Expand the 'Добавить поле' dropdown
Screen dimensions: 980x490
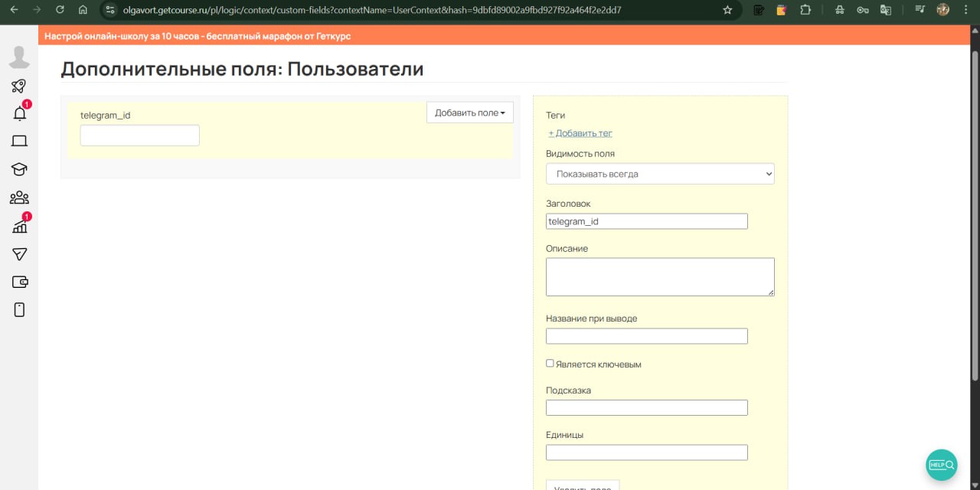pos(469,113)
